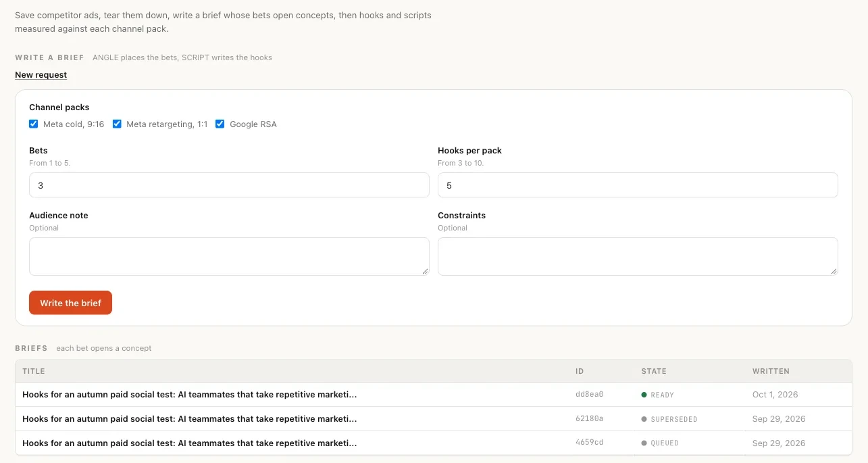Click the written date Oct 1, 2026
This screenshot has width=868, height=463.
775,395
